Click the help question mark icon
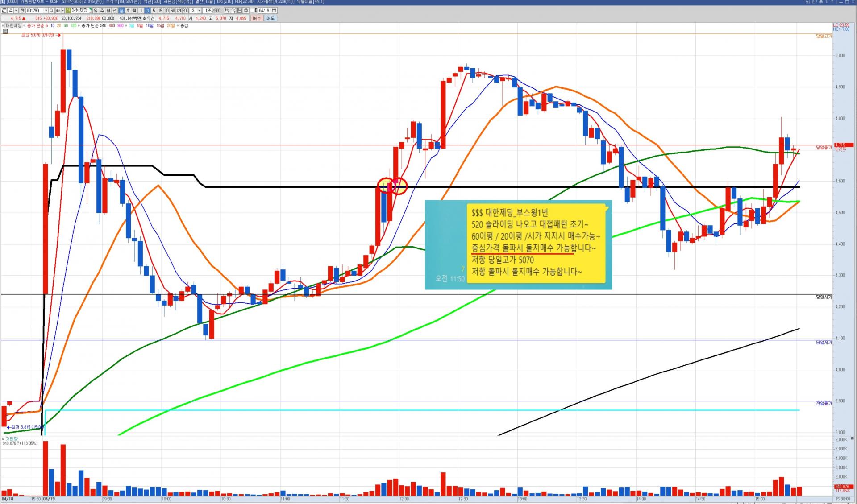The width and height of the screenshot is (857, 504). [832, 2]
